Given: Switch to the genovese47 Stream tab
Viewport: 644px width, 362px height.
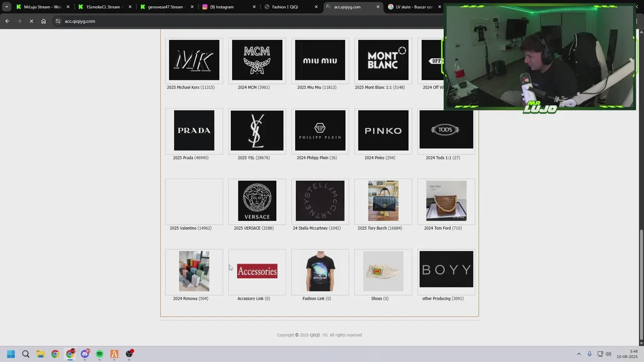Looking at the screenshot, I should click(166, 7).
